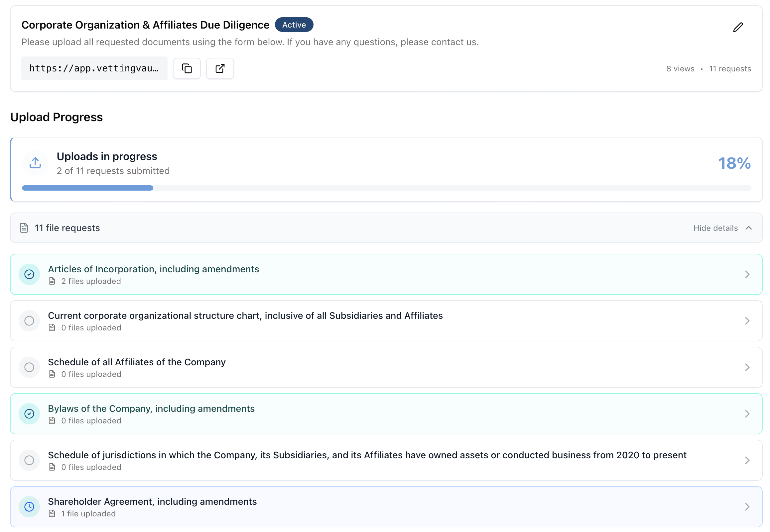Click the file icon next to 2 files uploaded
770x532 pixels.
52,281
